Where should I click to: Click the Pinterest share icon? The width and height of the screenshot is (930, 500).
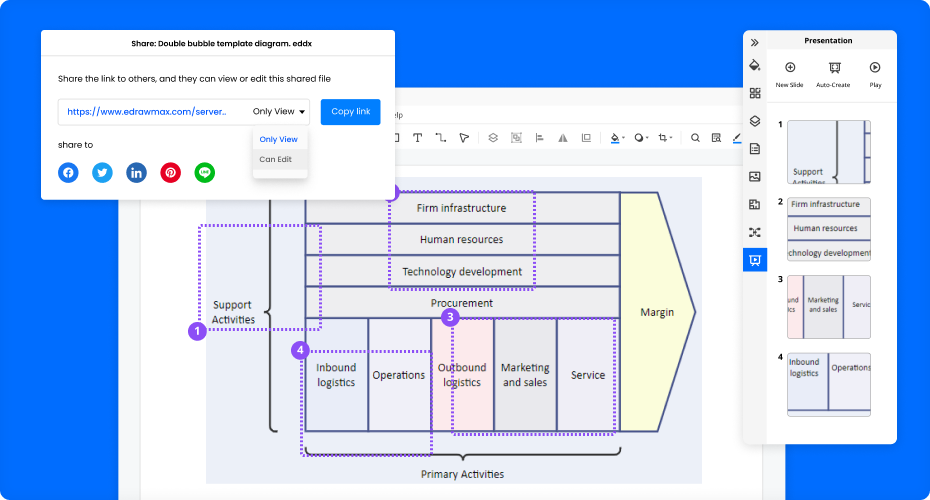171,173
